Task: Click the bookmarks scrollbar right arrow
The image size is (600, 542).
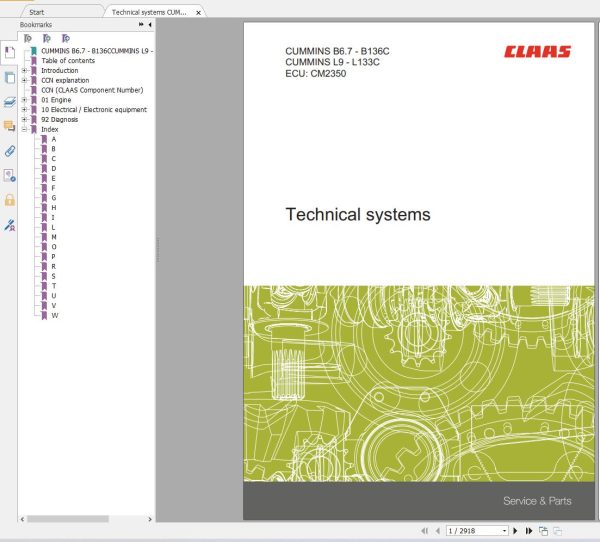Action: tap(150, 519)
